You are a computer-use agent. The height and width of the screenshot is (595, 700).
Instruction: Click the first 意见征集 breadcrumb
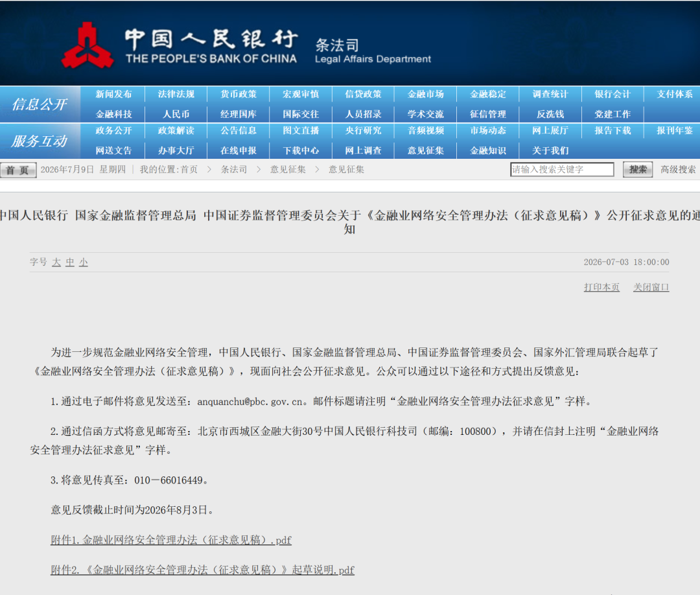(x=288, y=170)
